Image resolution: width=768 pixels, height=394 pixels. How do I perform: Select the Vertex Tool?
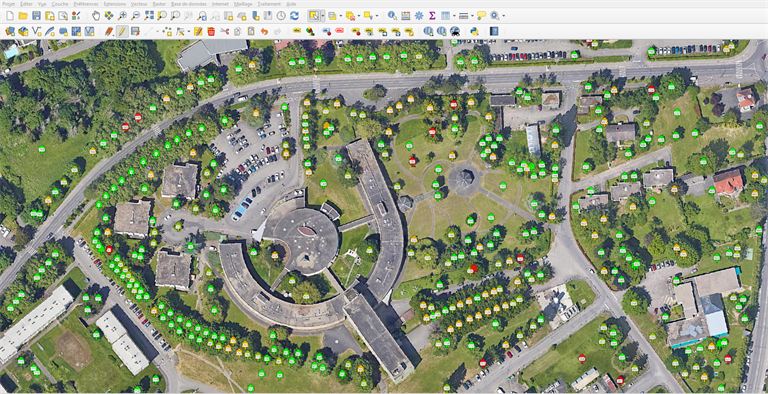pos(181,31)
